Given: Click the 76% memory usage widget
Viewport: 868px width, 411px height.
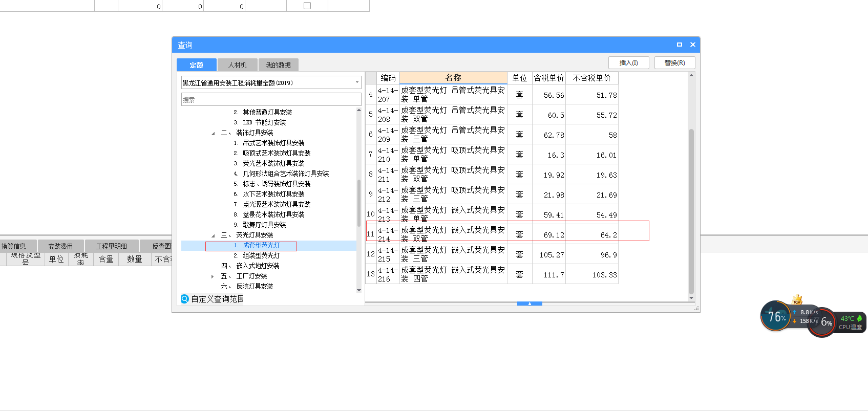Looking at the screenshot, I should [x=776, y=316].
